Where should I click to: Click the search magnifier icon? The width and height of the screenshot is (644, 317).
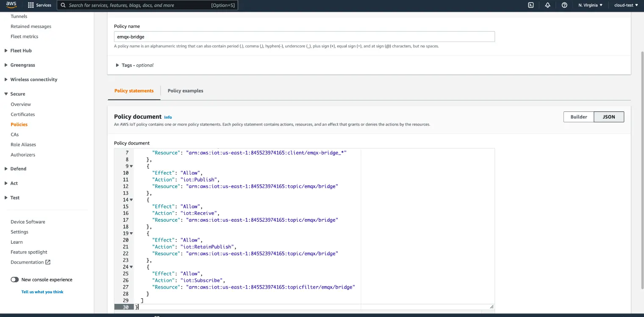[x=63, y=5]
